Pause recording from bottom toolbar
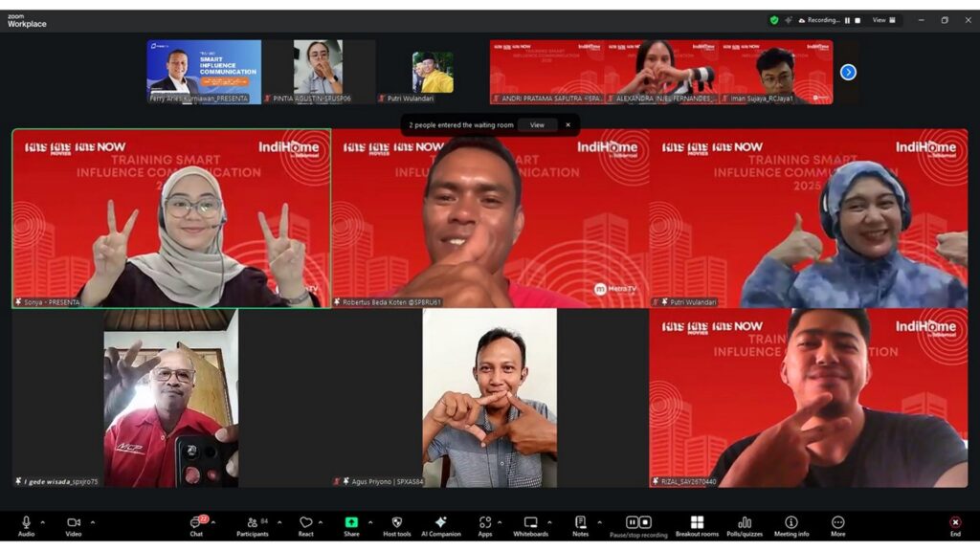The height and width of the screenshot is (551, 980). [x=632, y=521]
